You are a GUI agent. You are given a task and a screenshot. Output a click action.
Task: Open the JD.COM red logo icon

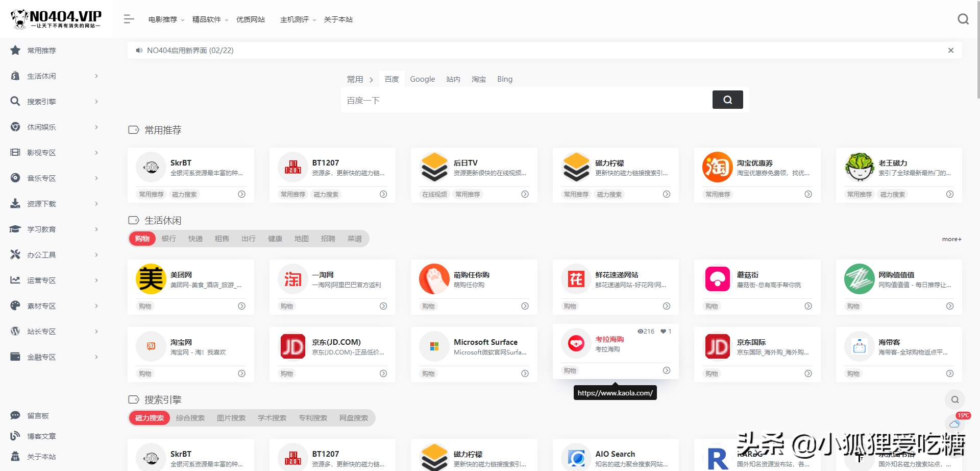click(x=292, y=346)
